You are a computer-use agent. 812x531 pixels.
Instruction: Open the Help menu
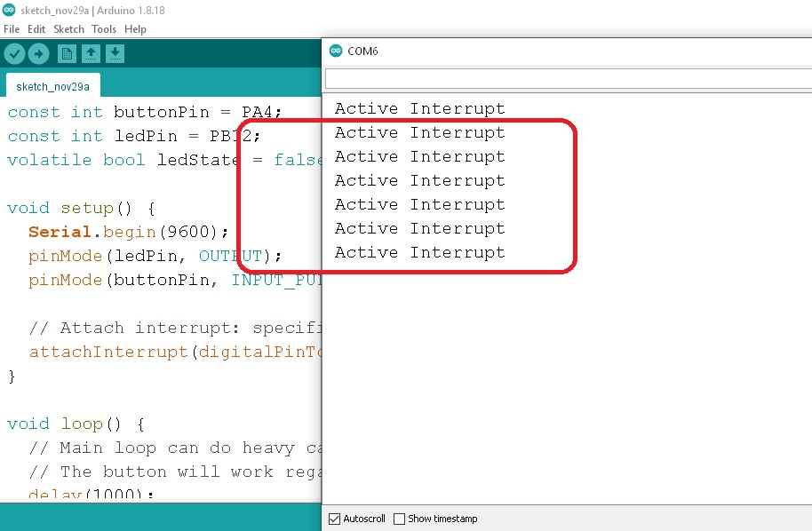[x=135, y=28]
